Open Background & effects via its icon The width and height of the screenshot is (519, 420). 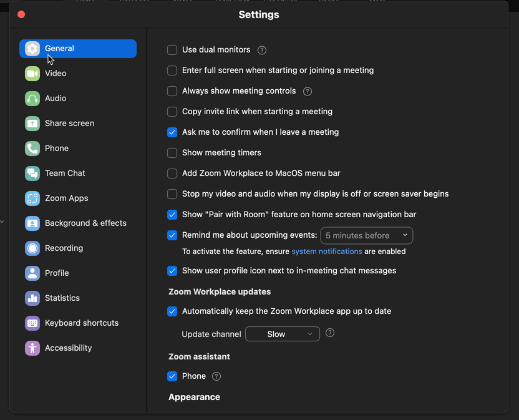(32, 223)
